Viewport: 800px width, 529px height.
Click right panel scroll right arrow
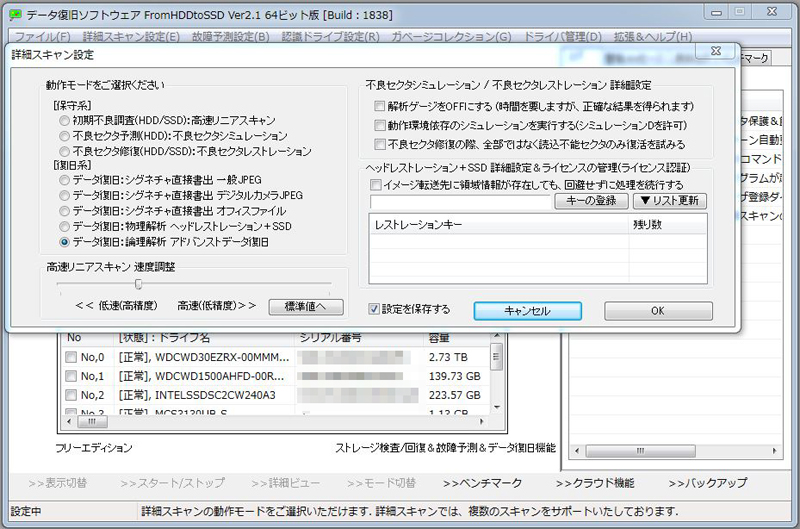pos(774,451)
